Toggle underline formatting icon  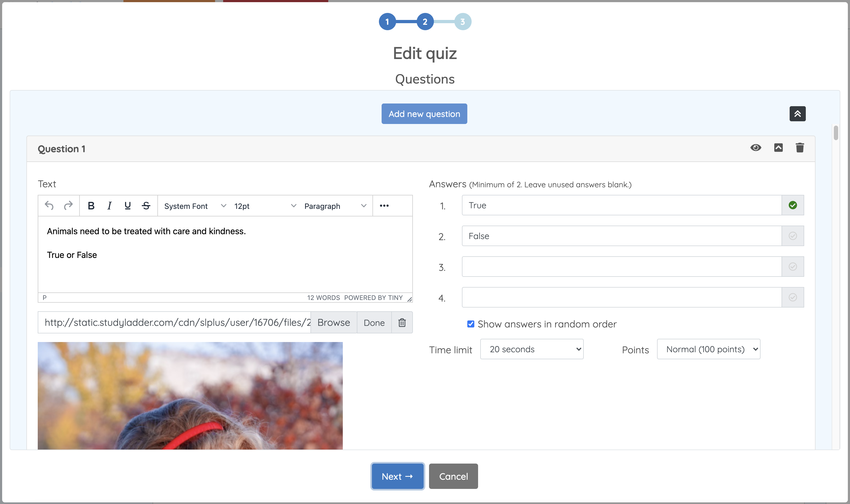tap(128, 206)
